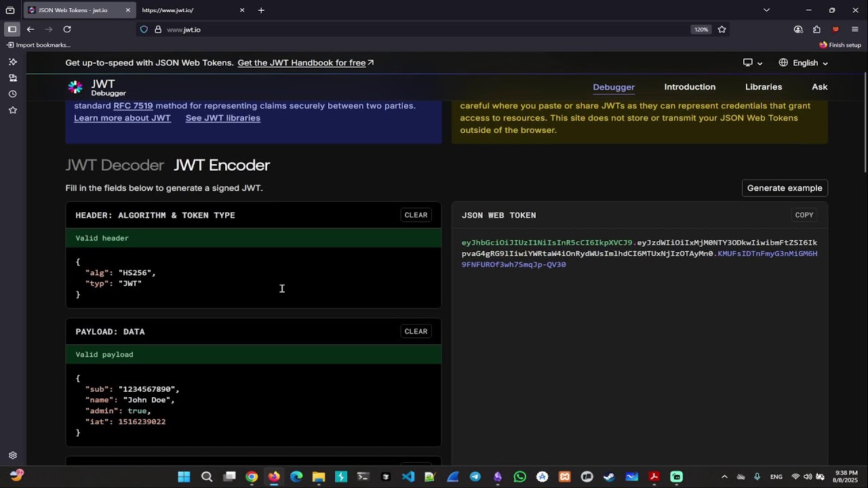Switch to the https://www.jwt.io/ tab
Image resolution: width=868 pixels, height=488 pixels.
pos(194,10)
